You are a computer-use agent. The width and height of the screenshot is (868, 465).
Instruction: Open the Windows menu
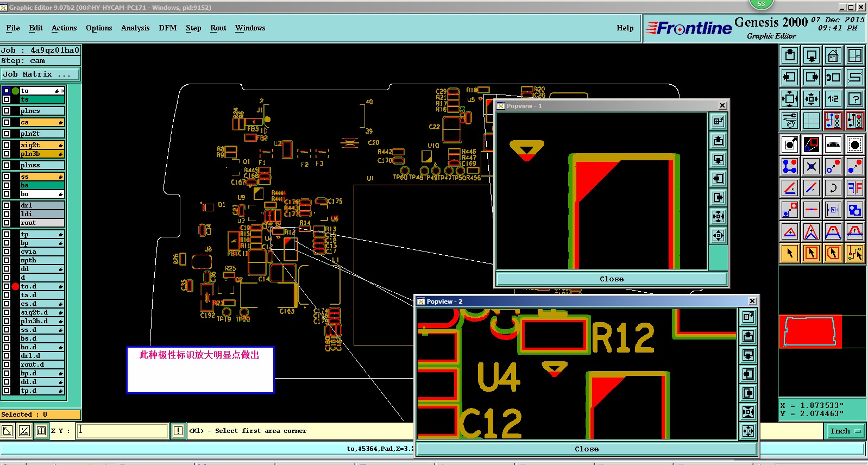pos(250,28)
